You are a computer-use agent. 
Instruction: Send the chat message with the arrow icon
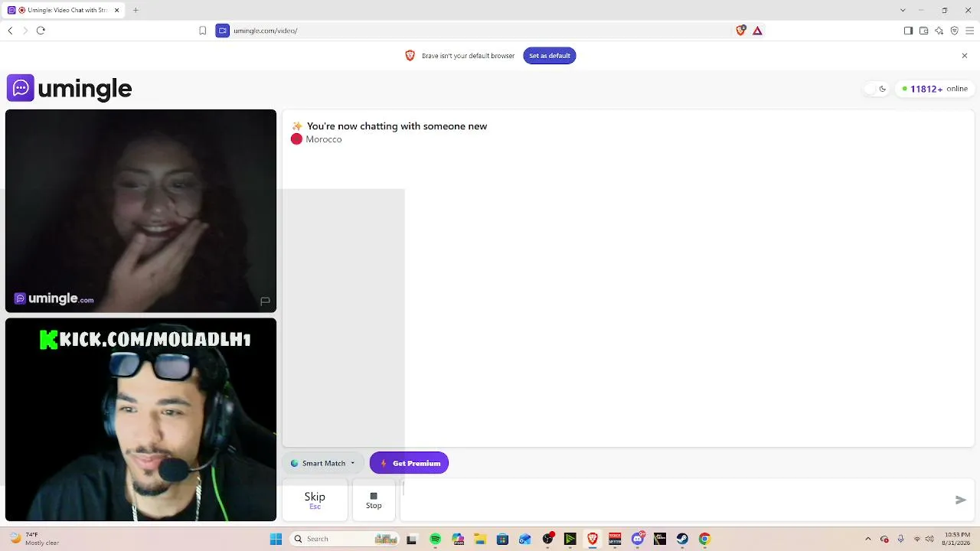click(961, 500)
